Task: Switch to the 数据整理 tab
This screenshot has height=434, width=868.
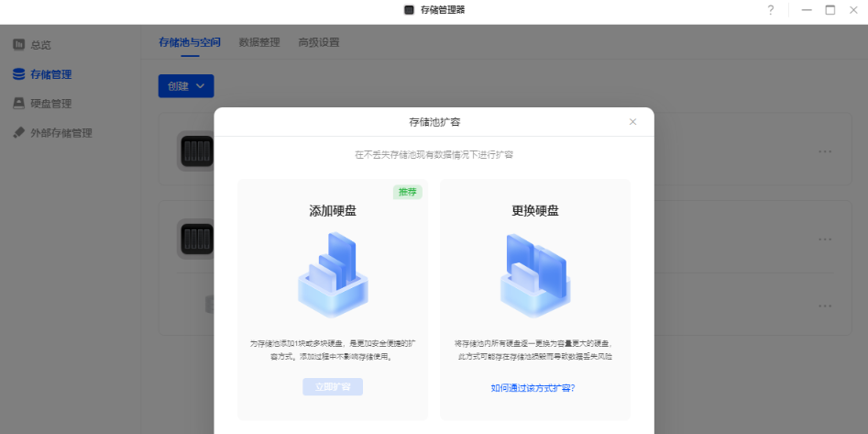Action: coord(259,42)
